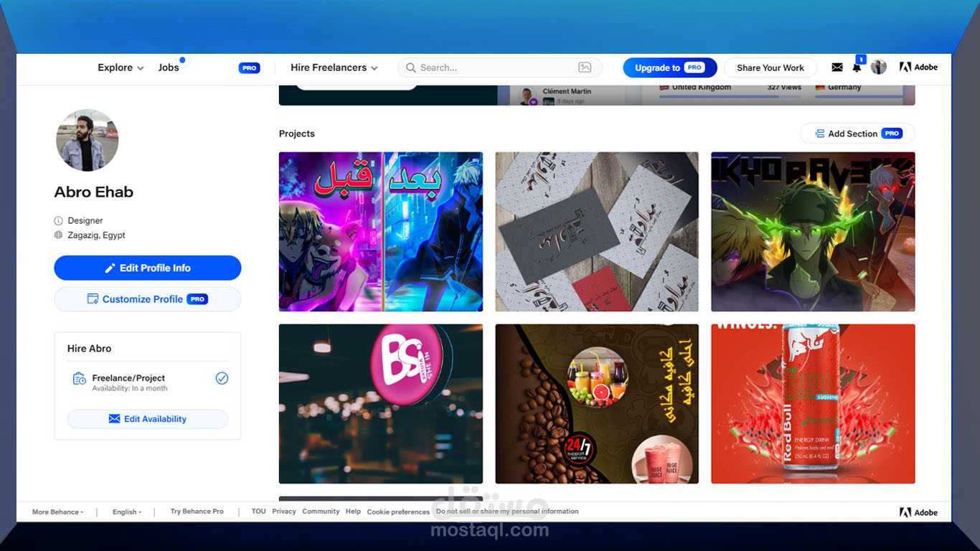The image size is (980, 551).
Task: Expand the Hire Freelancers dropdown
Action: click(x=334, y=67)
